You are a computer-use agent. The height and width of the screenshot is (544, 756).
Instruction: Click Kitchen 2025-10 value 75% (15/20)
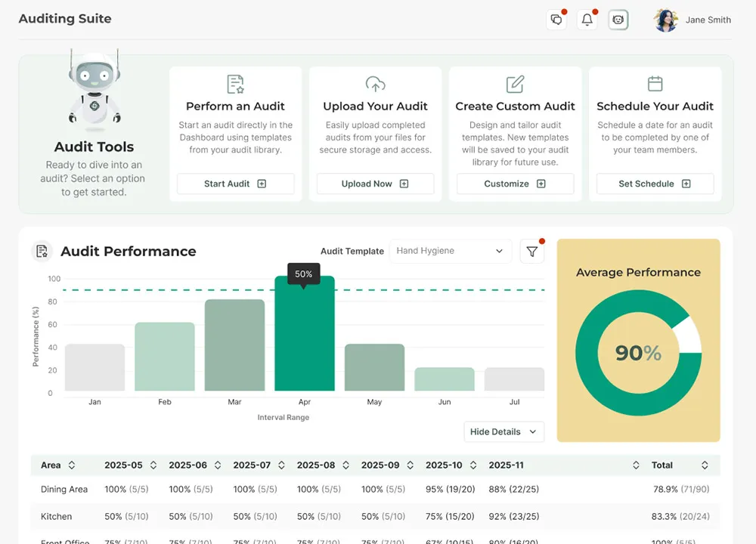[x=450, y=517]
